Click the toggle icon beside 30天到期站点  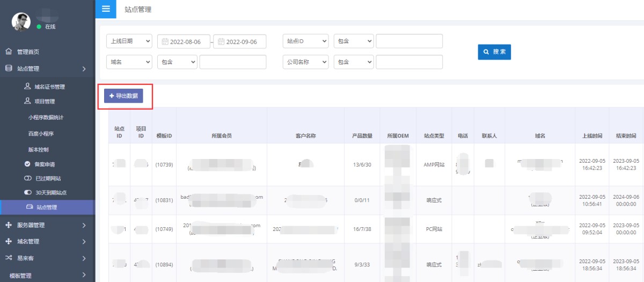(28, 192)
